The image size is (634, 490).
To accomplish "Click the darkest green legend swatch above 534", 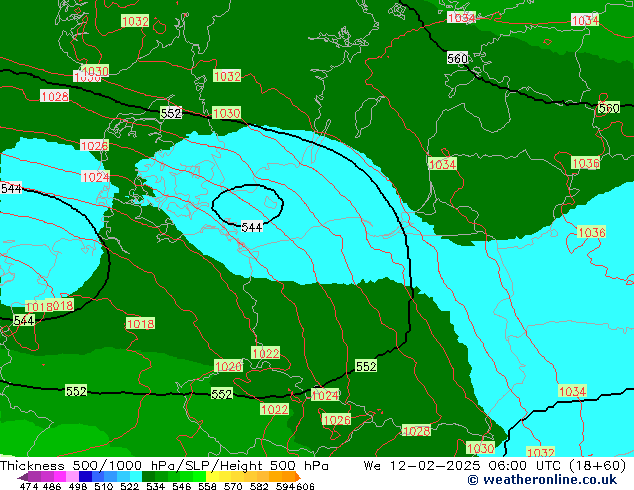I will (148, 477).
